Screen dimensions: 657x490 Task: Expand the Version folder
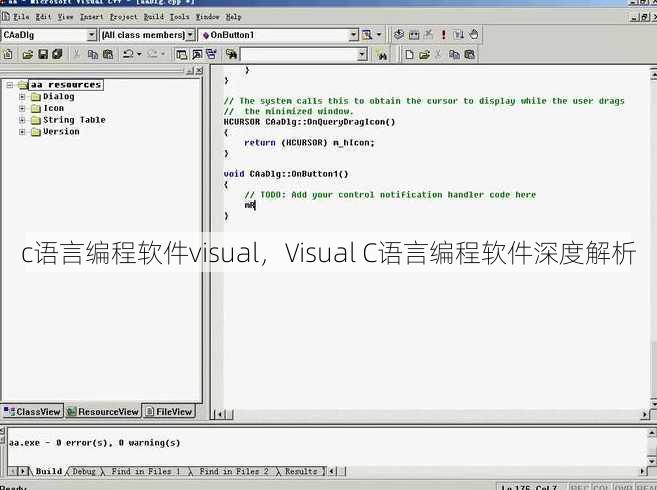coord(22,132)
